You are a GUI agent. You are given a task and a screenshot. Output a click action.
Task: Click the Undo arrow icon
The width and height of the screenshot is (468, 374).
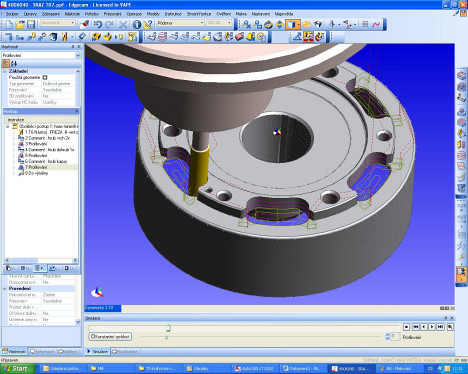(98, 24)
